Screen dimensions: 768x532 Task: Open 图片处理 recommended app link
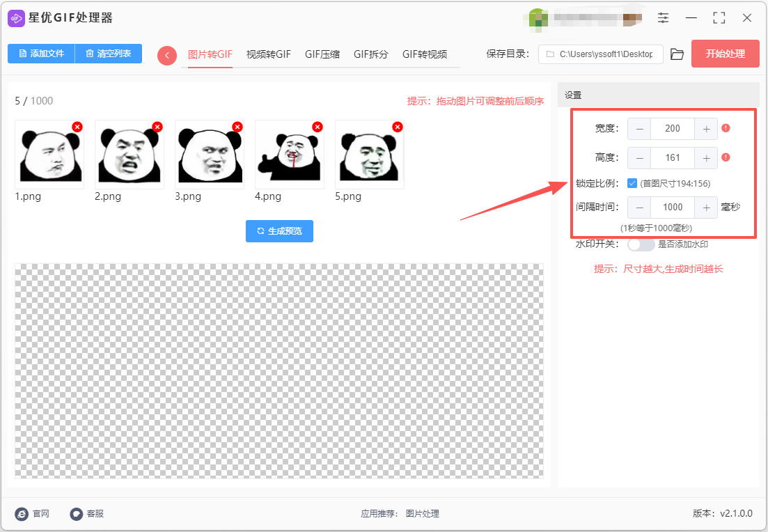pos(422,513)
